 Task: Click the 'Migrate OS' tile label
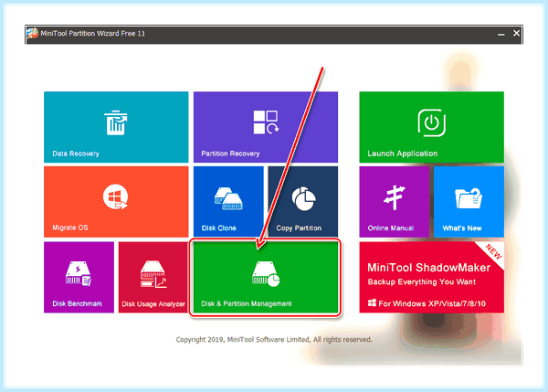click(70, 228)
